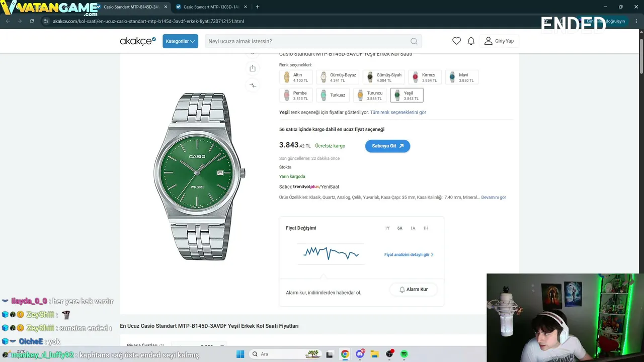Click the search magnifier icon in akakçe

click(x=414, y=41)
